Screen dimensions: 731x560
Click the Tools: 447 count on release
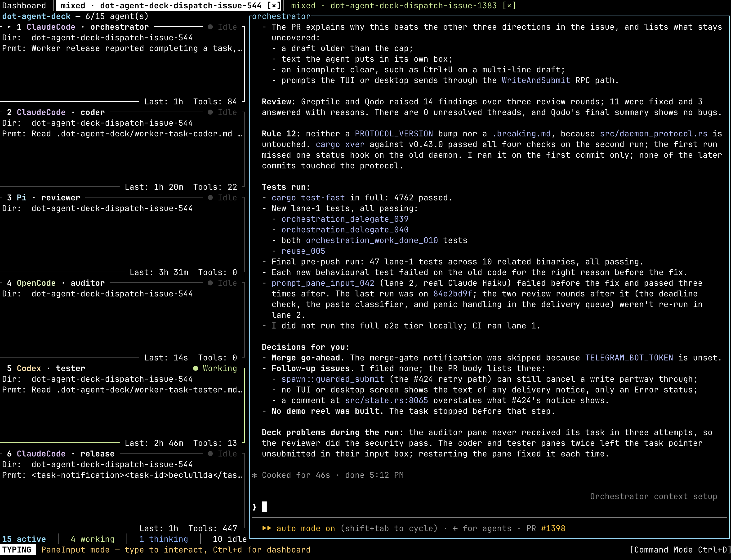tap(212, 528)
